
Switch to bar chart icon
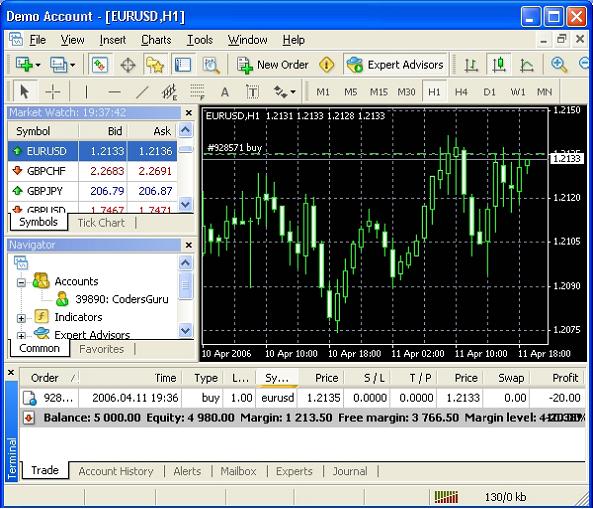click(471, 65)
